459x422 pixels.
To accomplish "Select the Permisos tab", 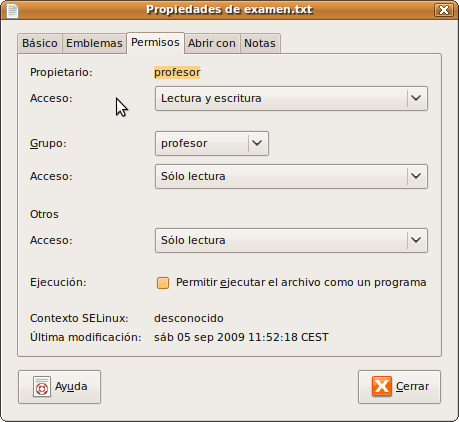I will (155, 42).
